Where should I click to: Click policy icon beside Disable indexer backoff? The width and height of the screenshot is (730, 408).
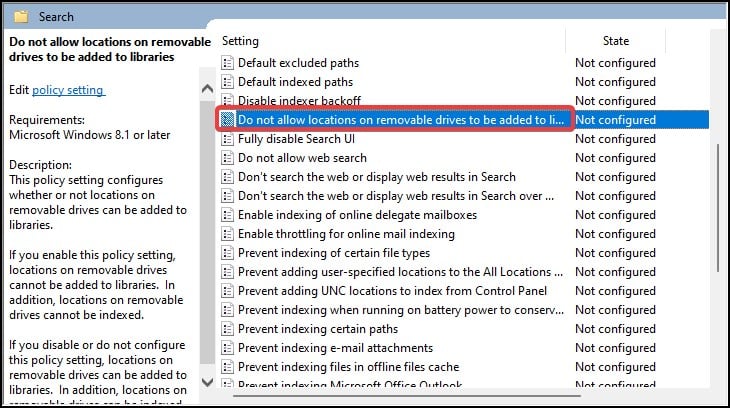pos(228,101)
